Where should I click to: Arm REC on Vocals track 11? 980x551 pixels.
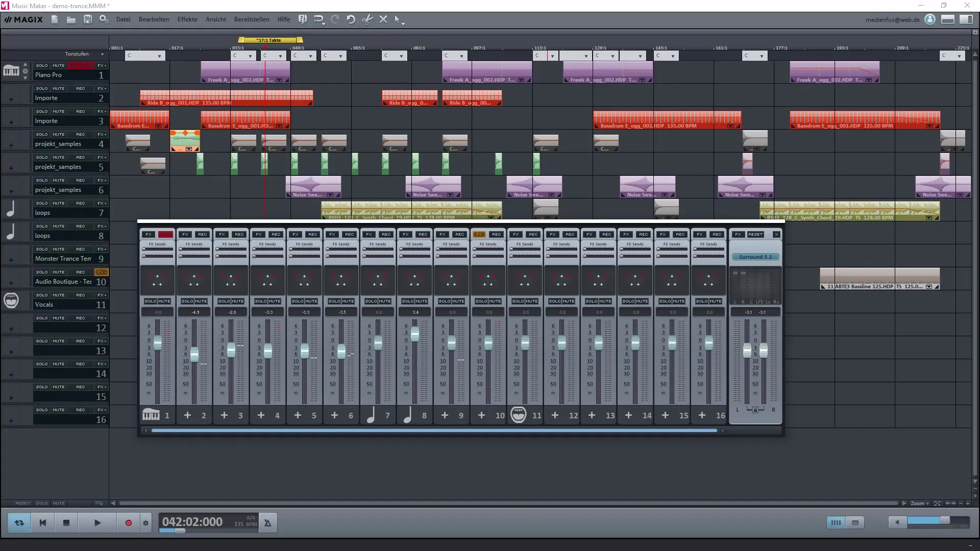click(x=80, y=295)
